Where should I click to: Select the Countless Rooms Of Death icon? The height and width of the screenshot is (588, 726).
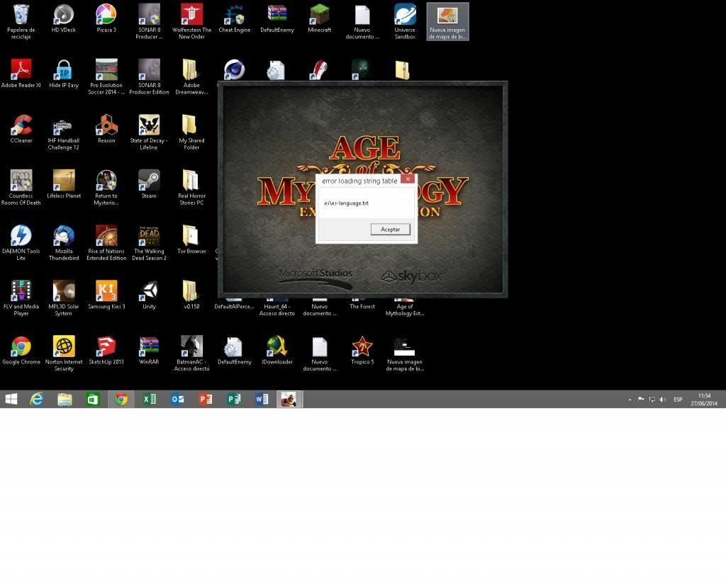pos(21,187)
